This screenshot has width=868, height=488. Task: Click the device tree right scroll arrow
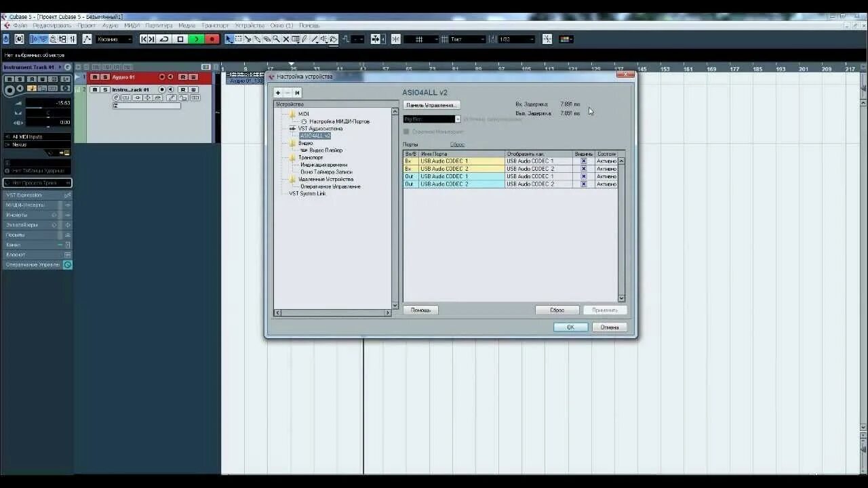point(388,313)
